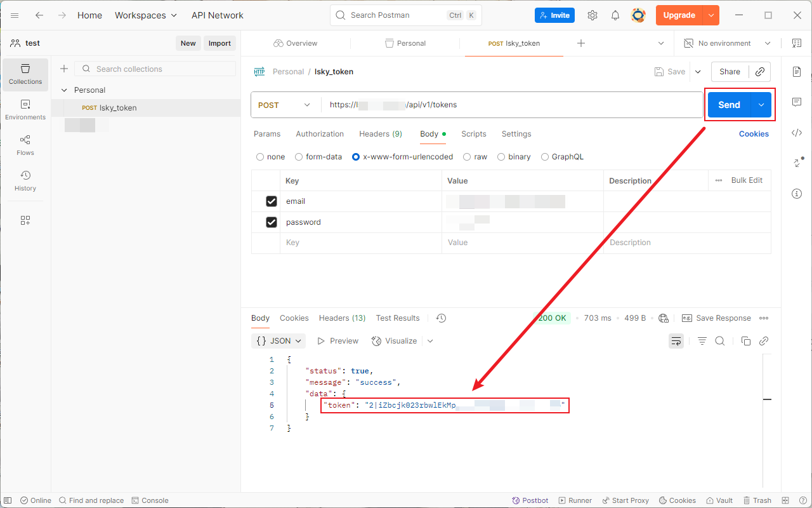
Task: Open the Documentation right sidebar icon
Action: pos(797,72)
